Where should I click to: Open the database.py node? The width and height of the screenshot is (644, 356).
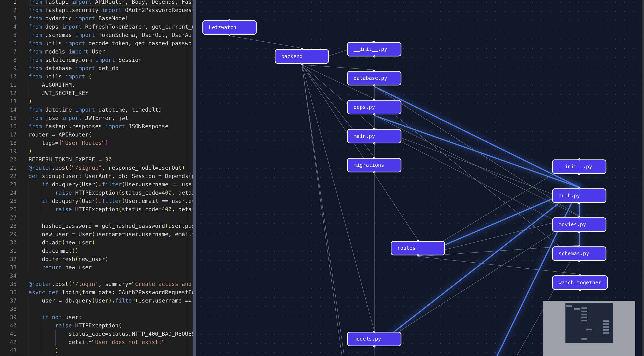[x=374, y=78]
